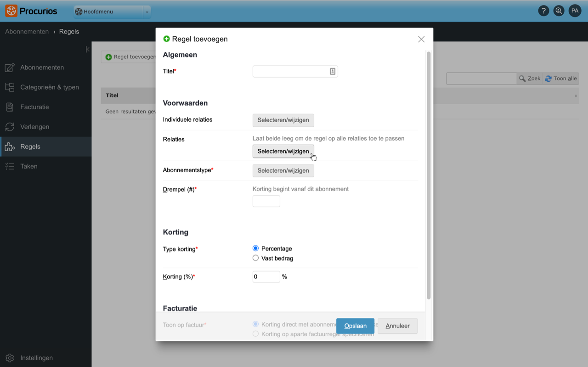Image resolution: width=588 pixels, height=367 pixels.
Task: Select the Percentage radio button
Action: (255, 248)
